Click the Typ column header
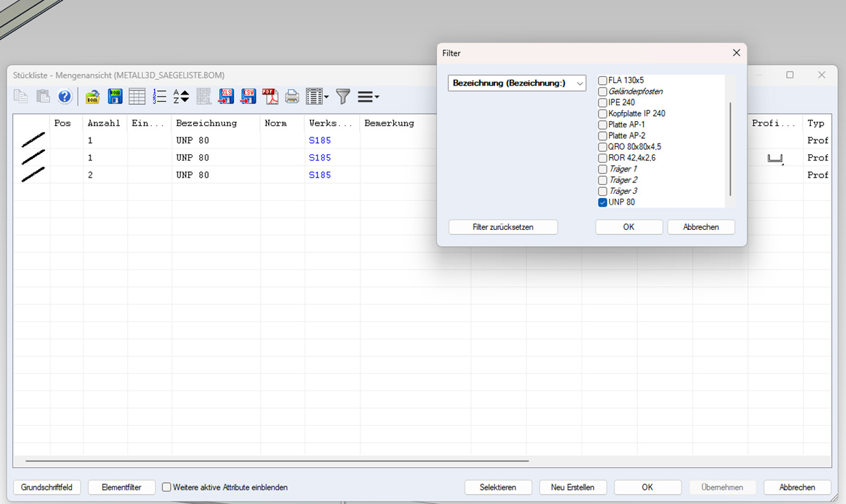 [x=817, y=123]
